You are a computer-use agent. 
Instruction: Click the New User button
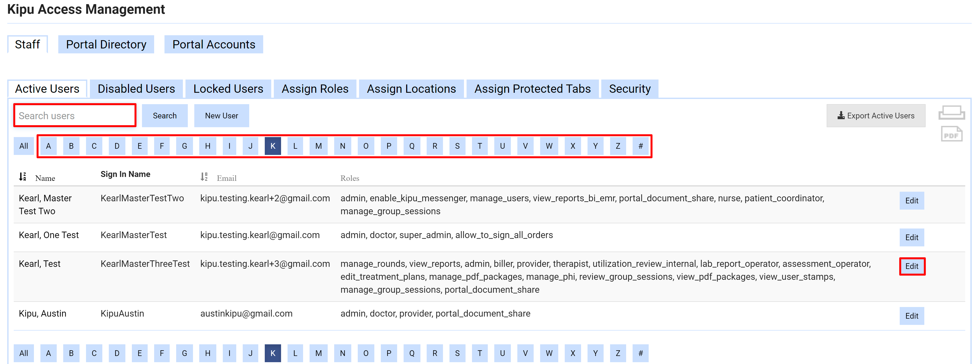[221, 115]
